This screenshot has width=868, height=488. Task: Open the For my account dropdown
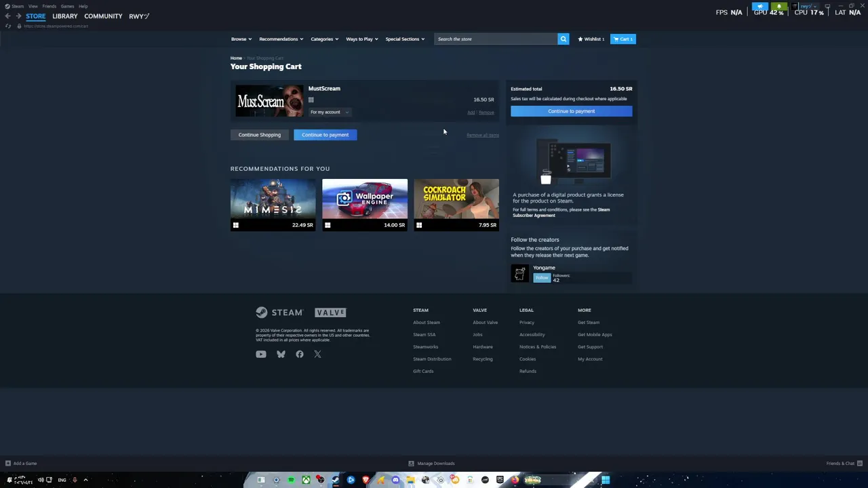click(x=330, y=112)
